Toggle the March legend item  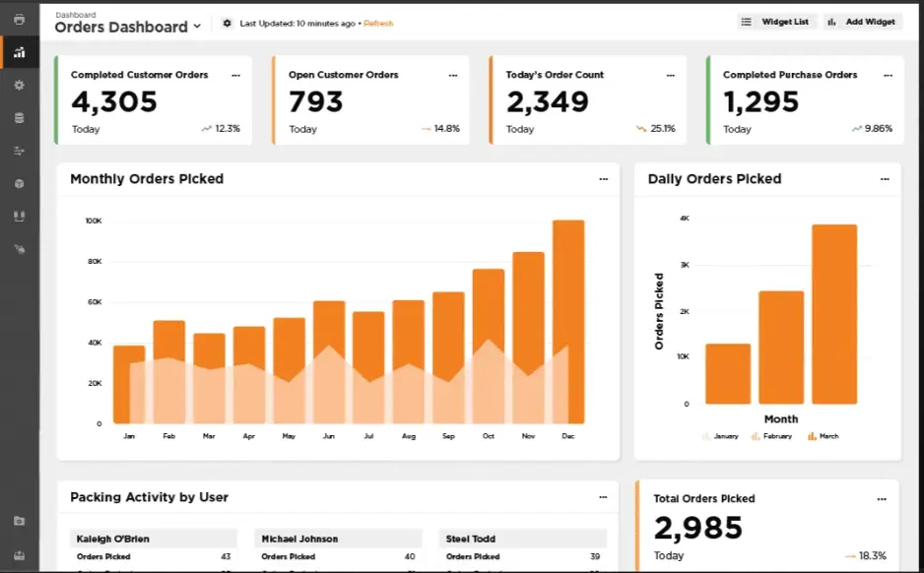[x=824, y=436]
